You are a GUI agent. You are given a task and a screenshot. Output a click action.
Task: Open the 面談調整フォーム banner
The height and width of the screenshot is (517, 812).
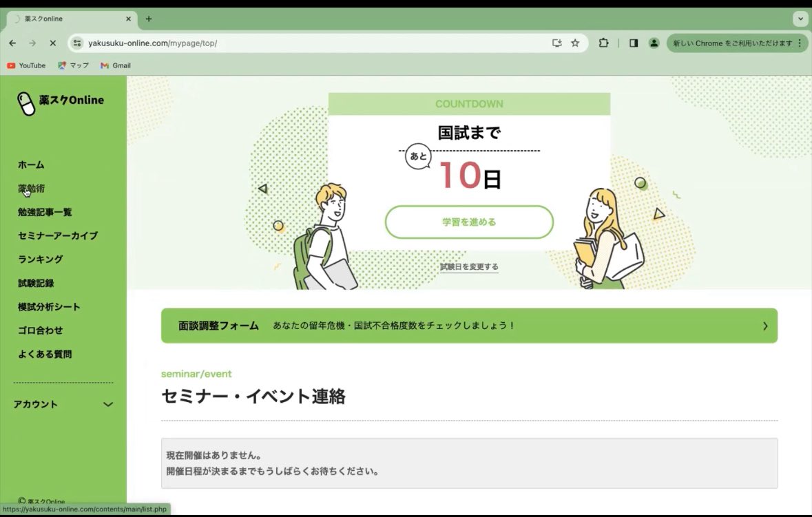click(469, 326)
